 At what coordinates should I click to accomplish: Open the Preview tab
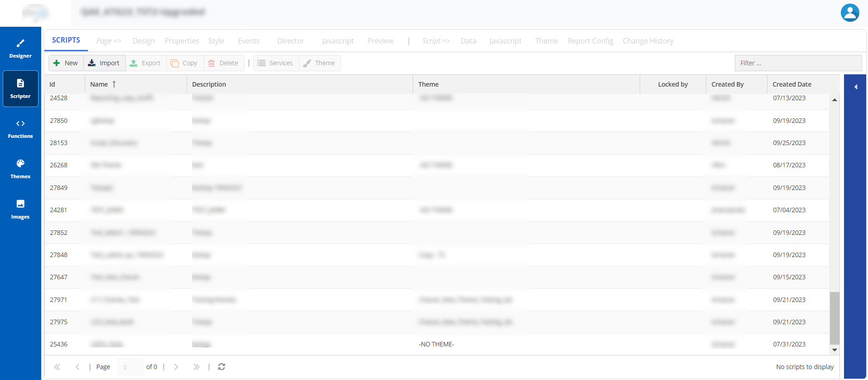click(x=381, y=41)
